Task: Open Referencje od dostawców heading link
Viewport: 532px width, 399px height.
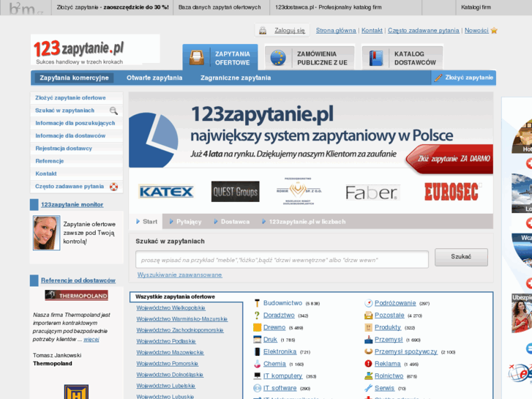Action: (x=78, y=280)
